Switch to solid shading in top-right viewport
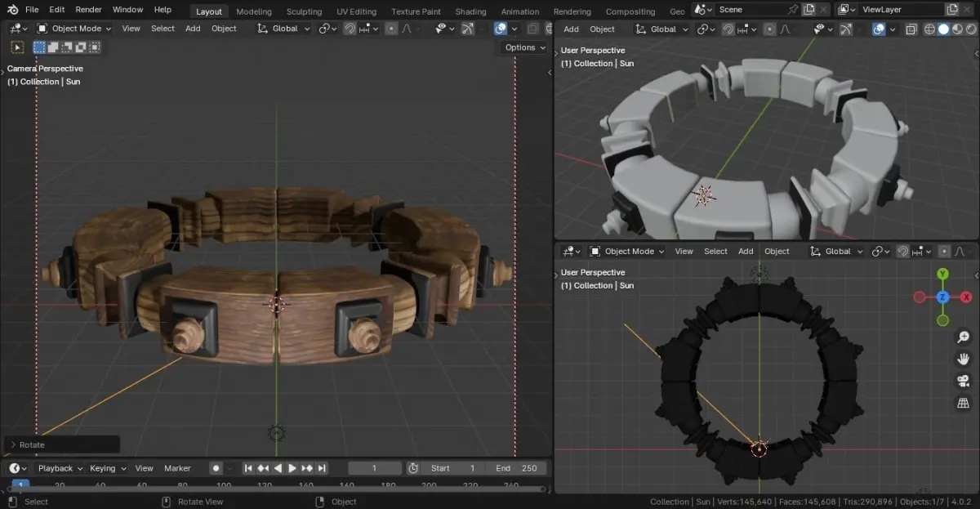The width and height of the screenshot is (980, 509). tap(943, 29)
